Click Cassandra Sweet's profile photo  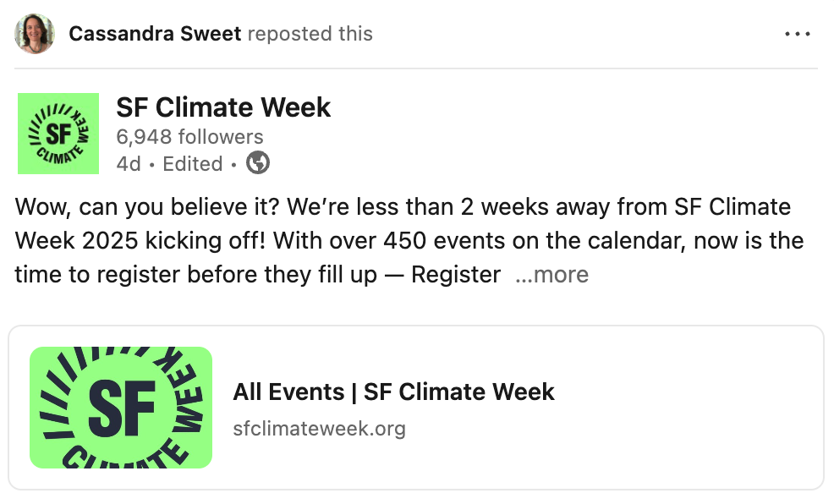coord(35,34)
